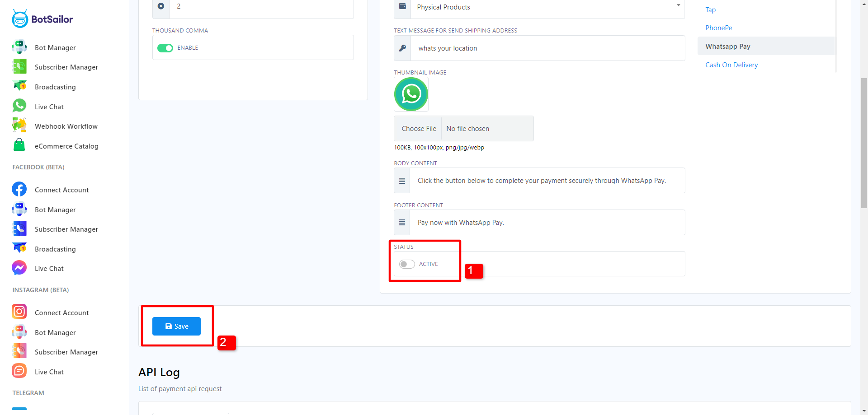868x415 pixels.
Task: Click Instagram Connect Account icon
Action: coord(19,312)
